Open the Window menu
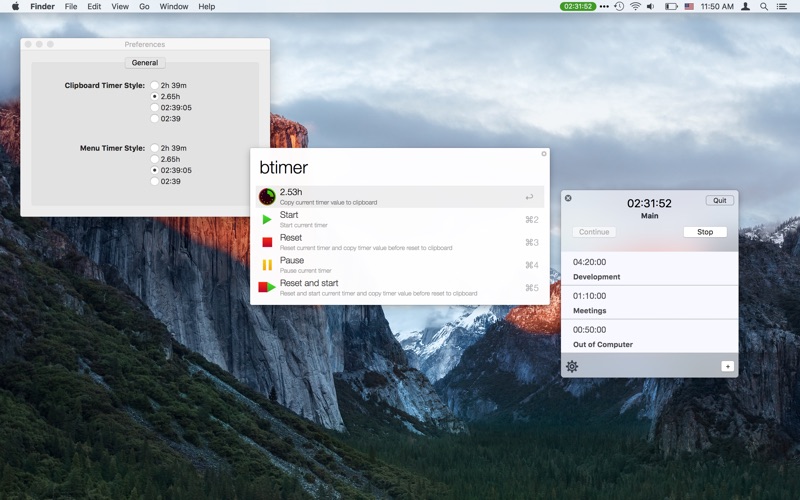This screenshot has height=500, width=800. tap(173, 7)
